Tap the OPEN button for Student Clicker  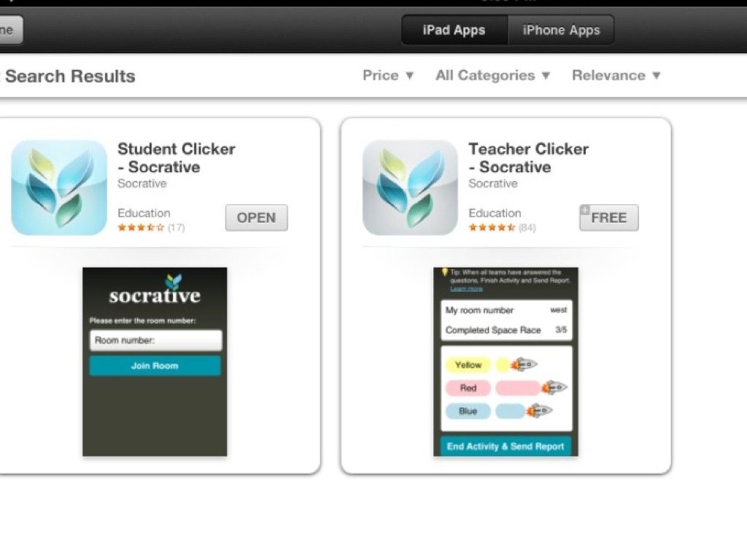pos(256,217)
